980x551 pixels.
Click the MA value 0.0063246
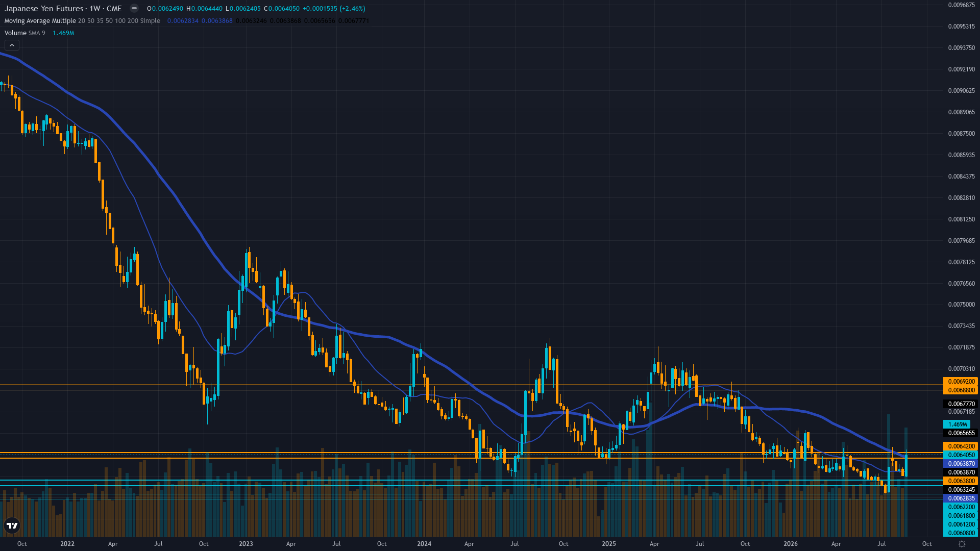(x=251, y=21)
